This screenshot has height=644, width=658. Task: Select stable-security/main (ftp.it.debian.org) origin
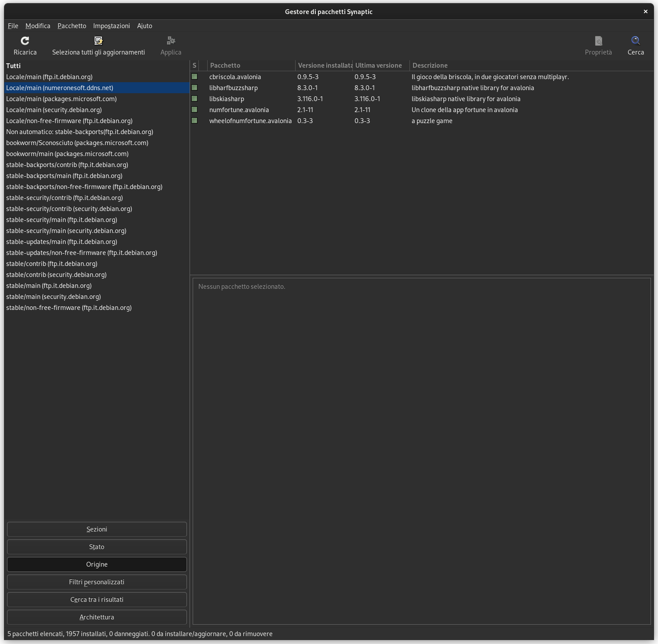[97, 220]
